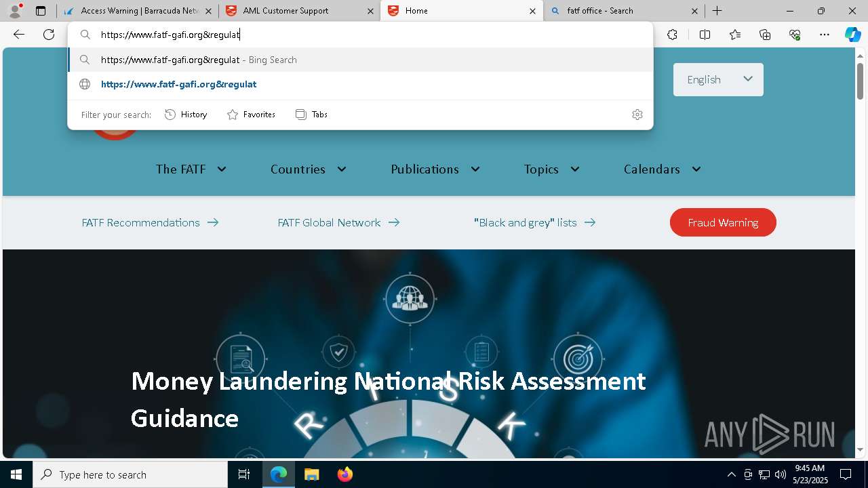Open Money Laundering National Risk Assessment Guidance
The width and height of the screenshot is (868, 488).
[388, 399]
